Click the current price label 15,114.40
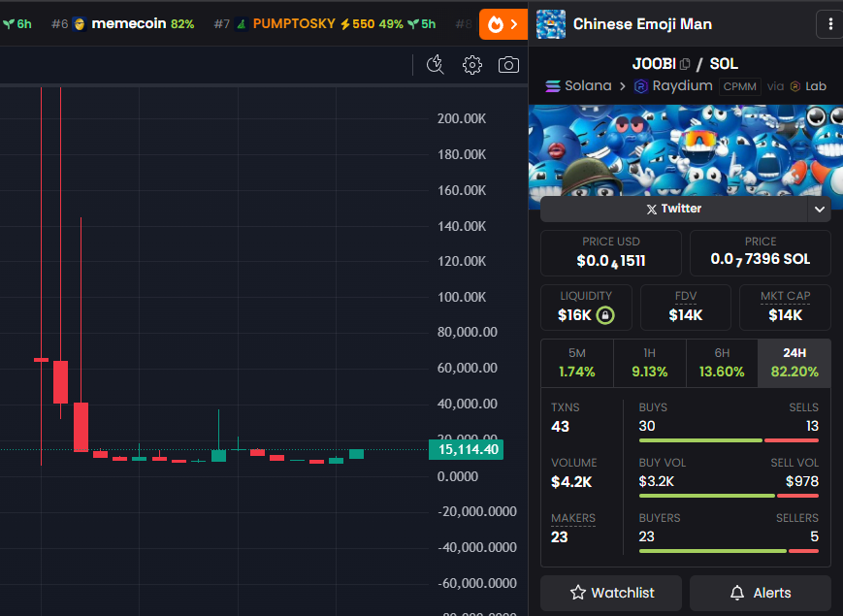This screenshot has height=616, width=843. [466, 450]
